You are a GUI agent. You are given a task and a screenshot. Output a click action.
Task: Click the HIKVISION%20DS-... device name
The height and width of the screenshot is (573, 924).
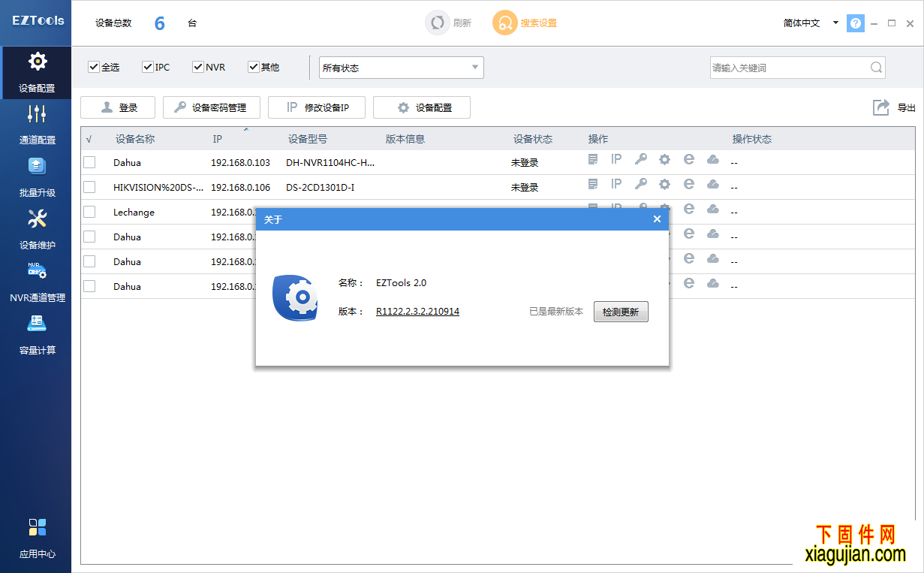point(158,187)
